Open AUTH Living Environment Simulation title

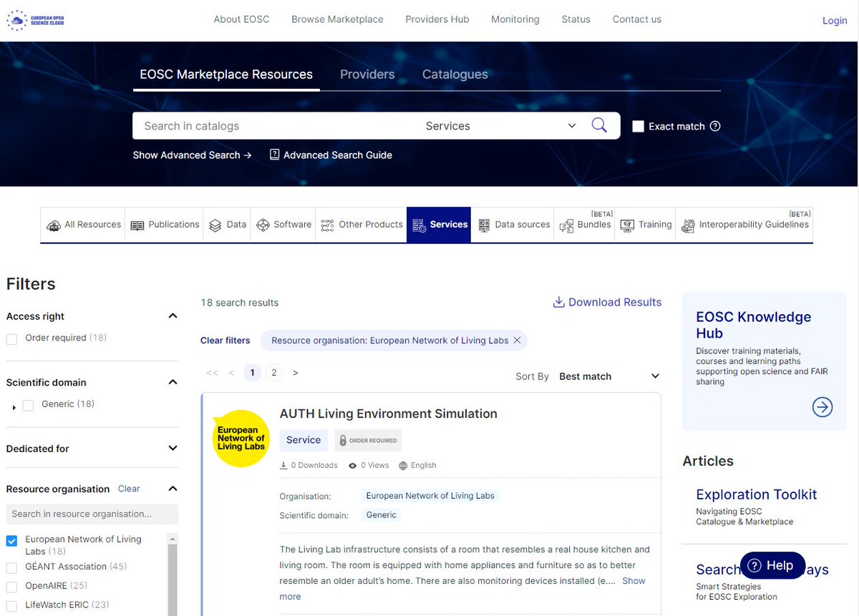pyautogui.click(x=389, y=414)
